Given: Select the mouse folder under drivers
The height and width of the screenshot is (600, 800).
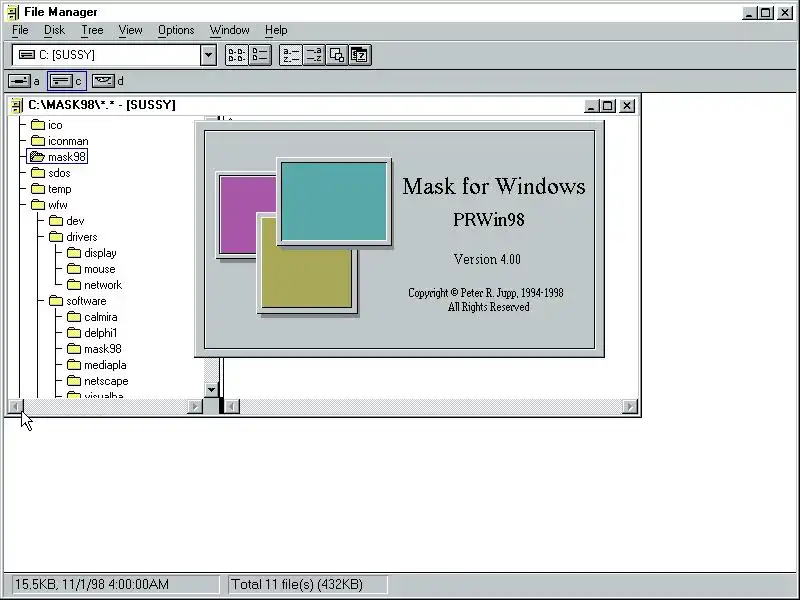Looking at the screenshot, I should pos(91,269).
